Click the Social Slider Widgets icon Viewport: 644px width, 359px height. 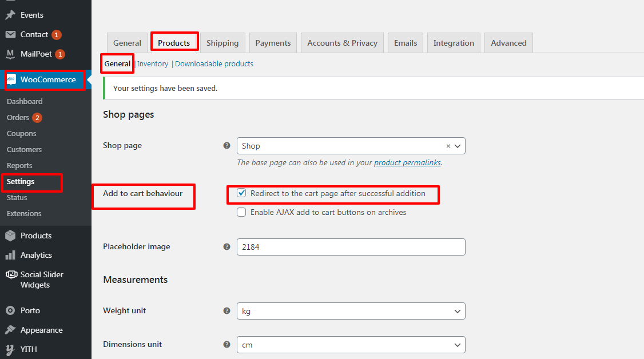coord(11,274)
